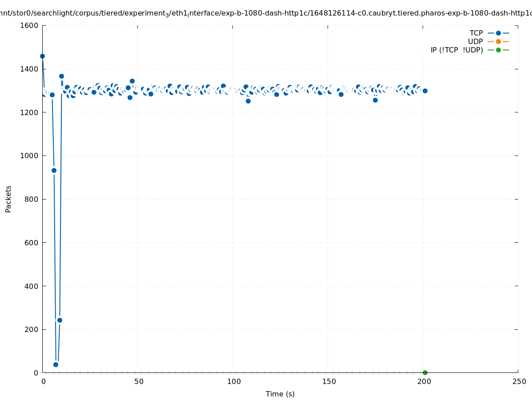The height and width of the screenshot is (400, 532).
Task: Toggle the TCP series via its legend label
Action: tap(476, 33)
